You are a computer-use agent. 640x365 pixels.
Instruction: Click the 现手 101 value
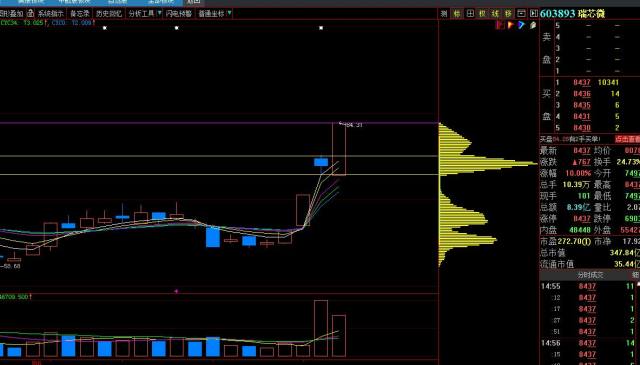click(584, 196)
